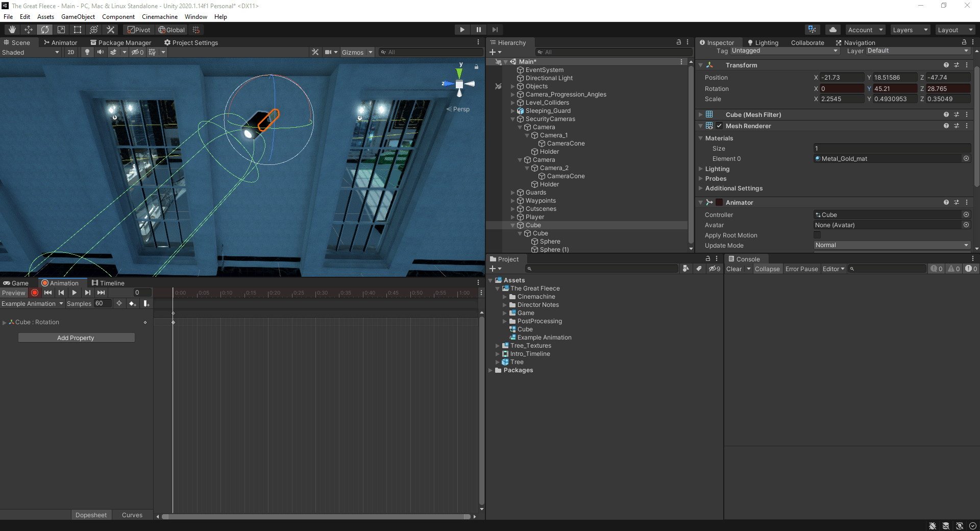This screenshot has width=980, height=531.
Task: Toggle scene audio
Action: 101,52
